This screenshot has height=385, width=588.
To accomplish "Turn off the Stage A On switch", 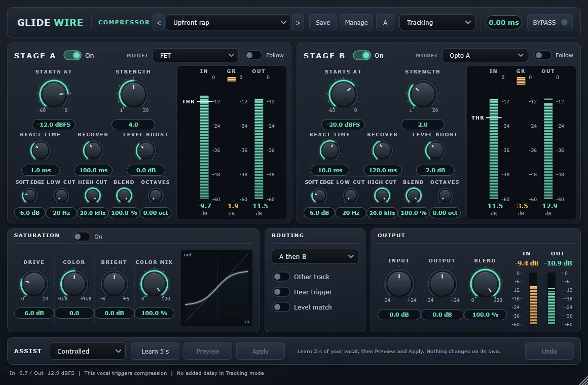I will coord(72,56).
